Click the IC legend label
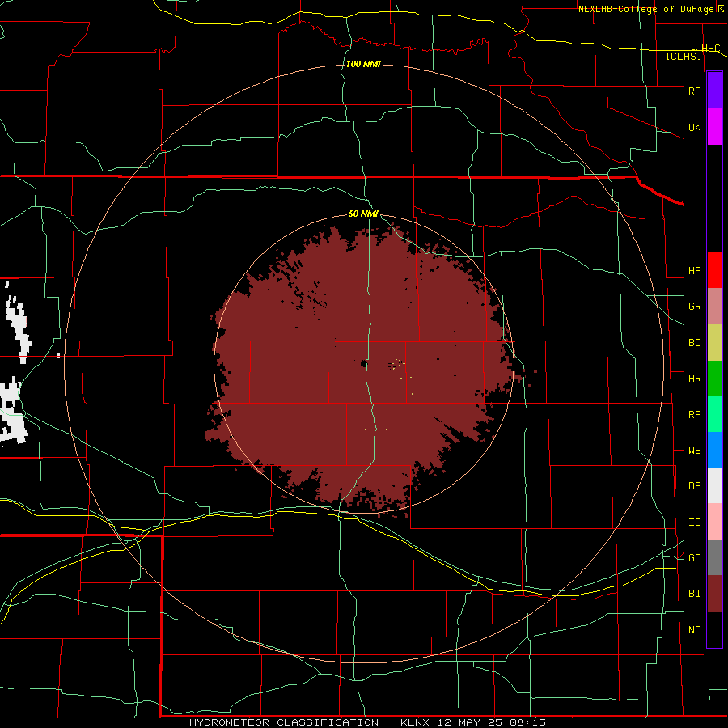 tap(694, 522)
